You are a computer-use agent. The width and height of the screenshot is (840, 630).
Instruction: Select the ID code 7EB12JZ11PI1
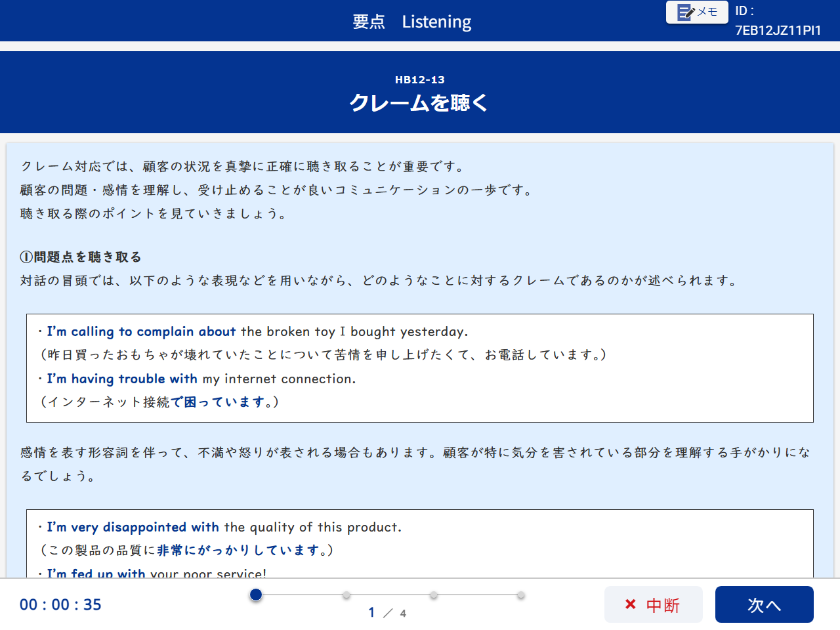click(778, 30)
